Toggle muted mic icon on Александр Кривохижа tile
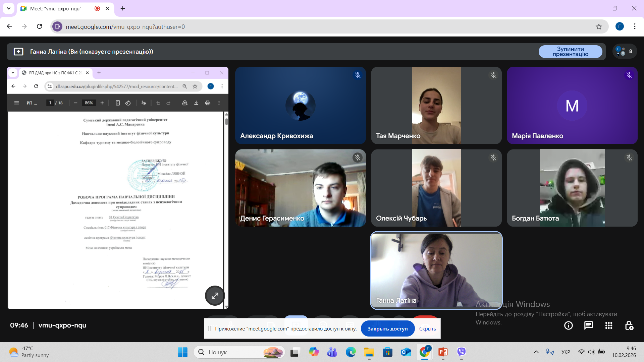Screen dimensions: 644x362 [x=358, y=75]
